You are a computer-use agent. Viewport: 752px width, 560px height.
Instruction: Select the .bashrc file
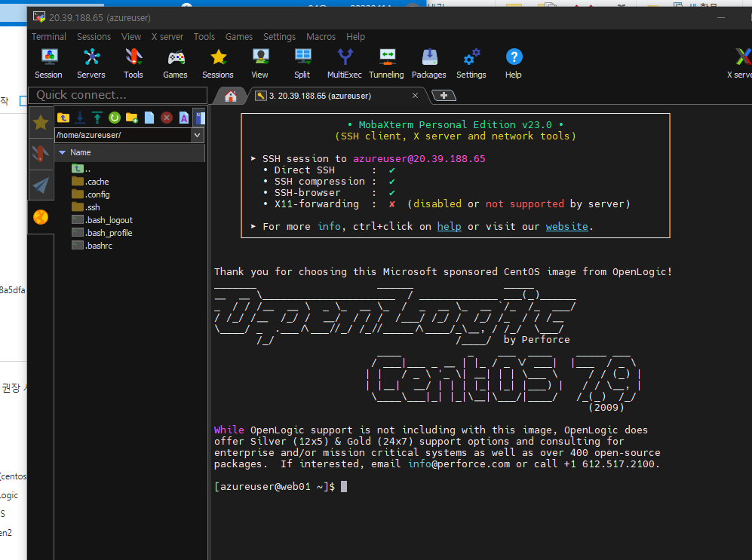[x=92, y=246]
